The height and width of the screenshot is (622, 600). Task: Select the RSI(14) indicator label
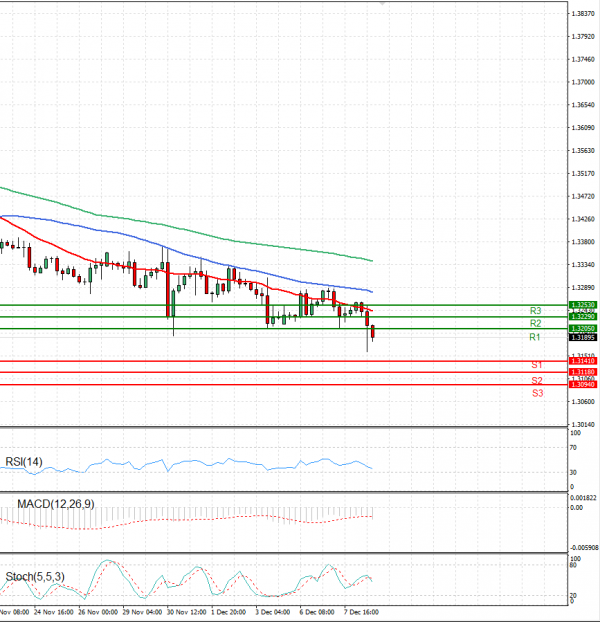(24, 462)
